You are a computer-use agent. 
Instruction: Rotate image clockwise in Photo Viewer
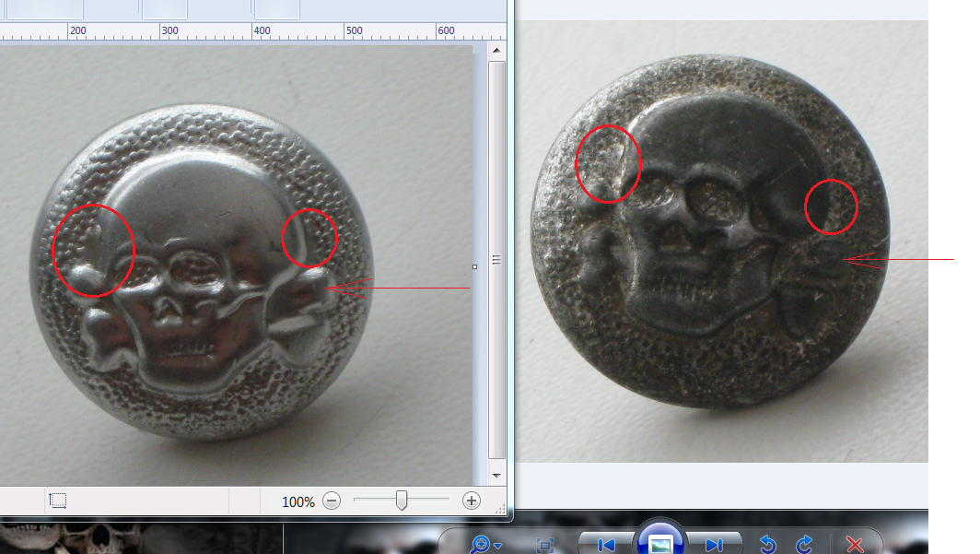(x=805, y=545)
